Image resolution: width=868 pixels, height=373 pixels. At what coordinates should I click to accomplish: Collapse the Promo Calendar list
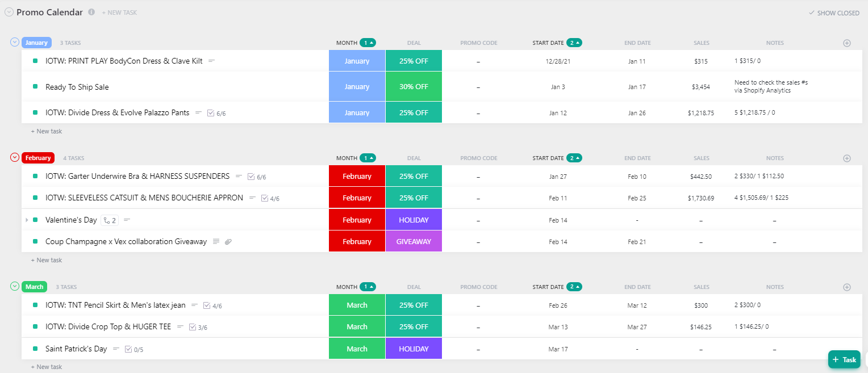[x=9, y=12]
